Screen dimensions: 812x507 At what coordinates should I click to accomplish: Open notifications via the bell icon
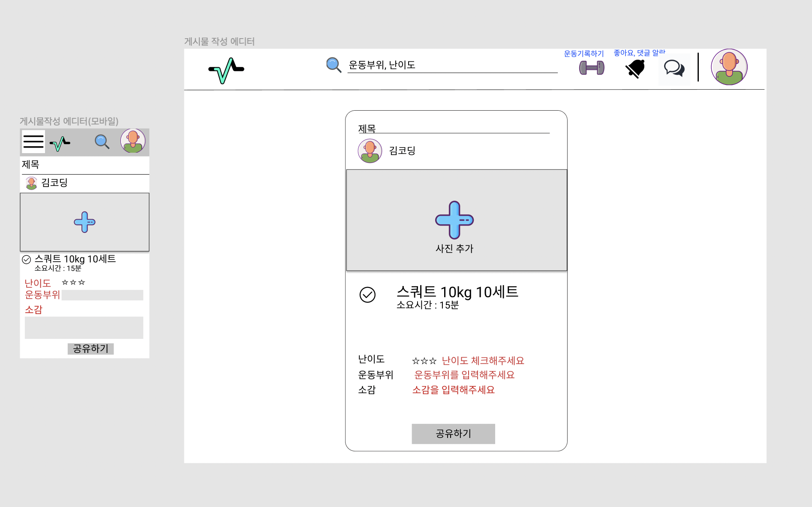click(x=635, y=69)
